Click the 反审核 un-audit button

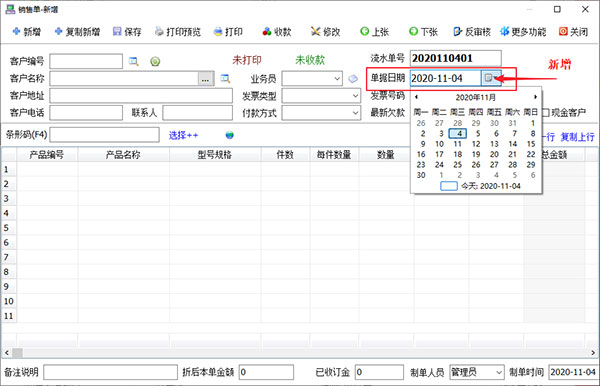472,32
